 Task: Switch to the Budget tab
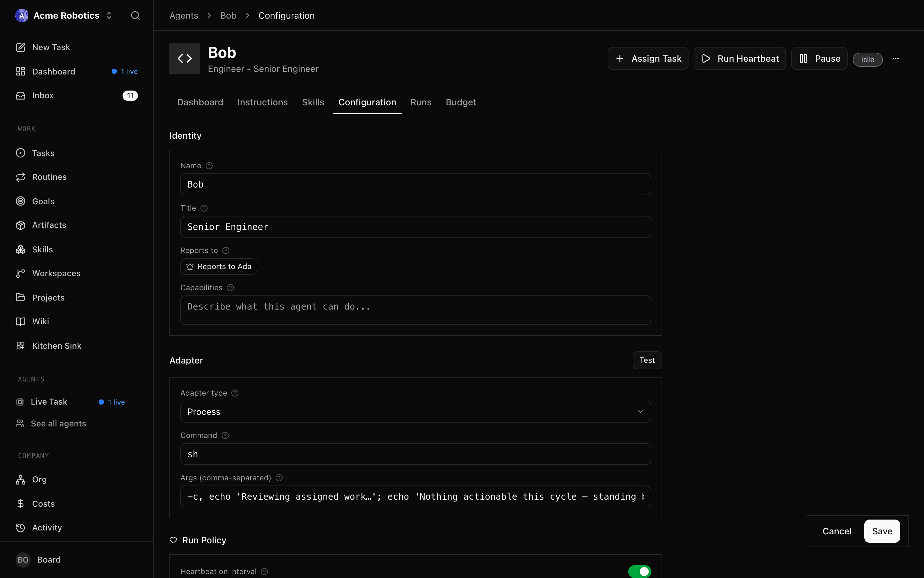[461, 102]
